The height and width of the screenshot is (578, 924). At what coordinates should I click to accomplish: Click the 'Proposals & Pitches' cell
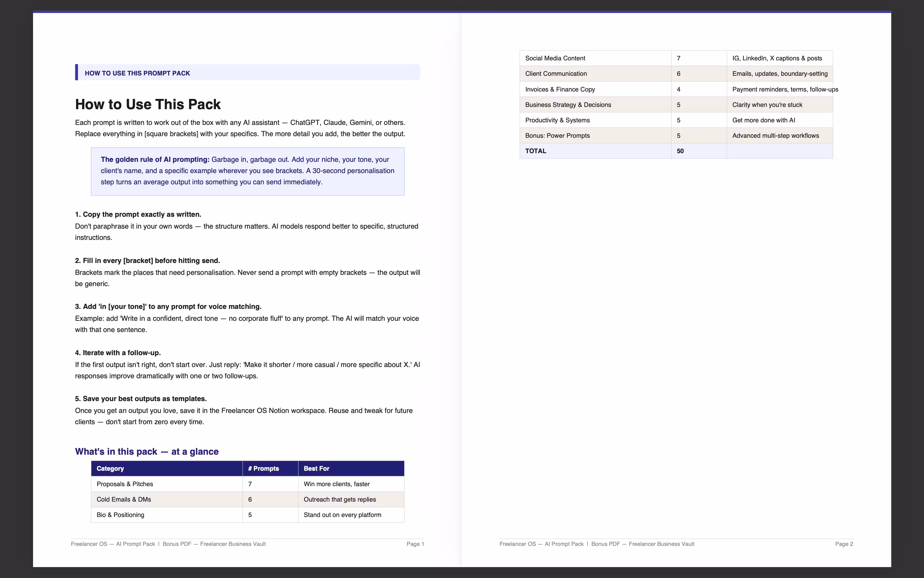[167, 484]
